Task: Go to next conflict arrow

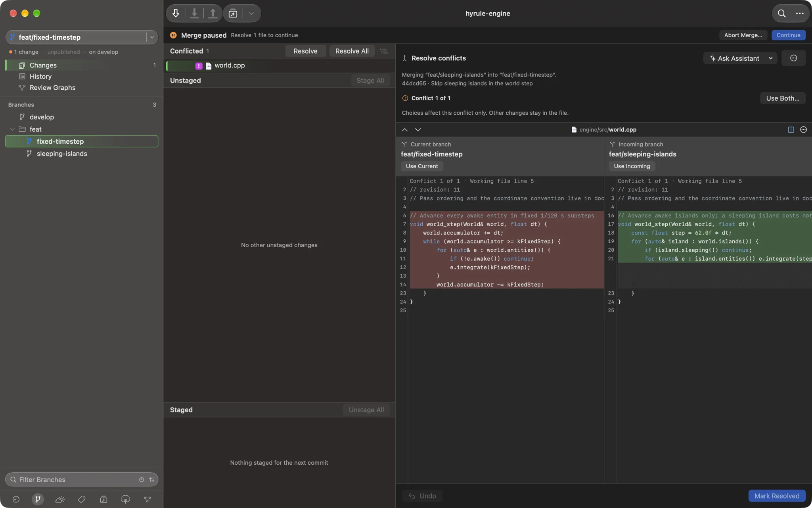Action: click(418, 130)
